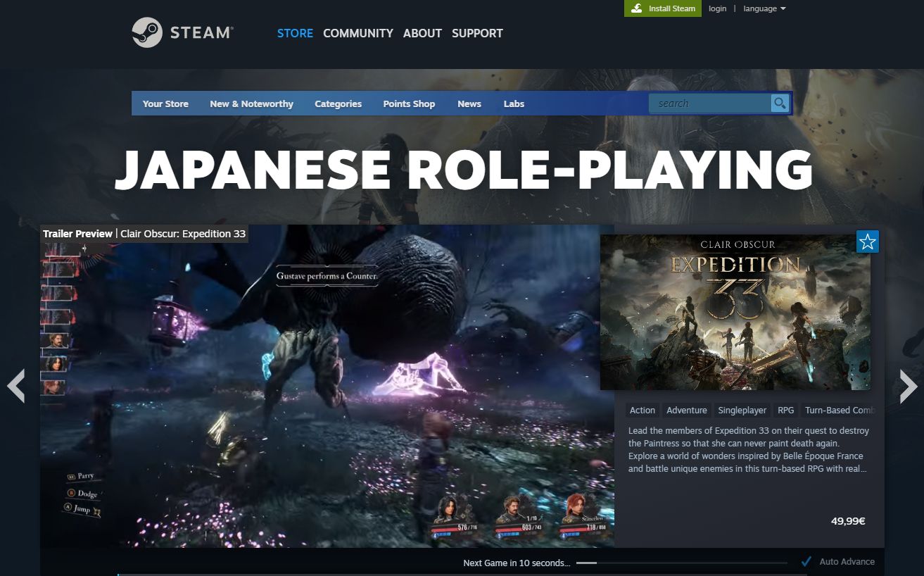Viewport: 924px width, 576px height.
Task: Open the Your Store menu
Action: tap(165, 104)
